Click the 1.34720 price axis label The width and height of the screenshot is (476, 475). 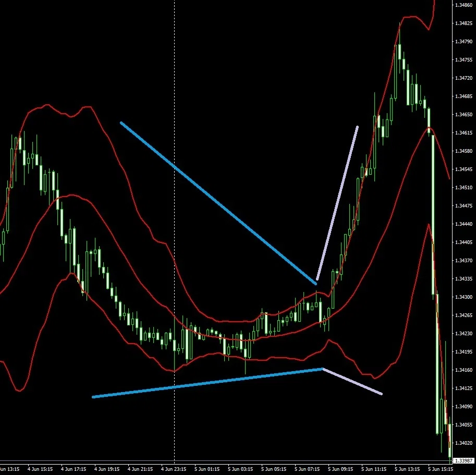[463, 78]
